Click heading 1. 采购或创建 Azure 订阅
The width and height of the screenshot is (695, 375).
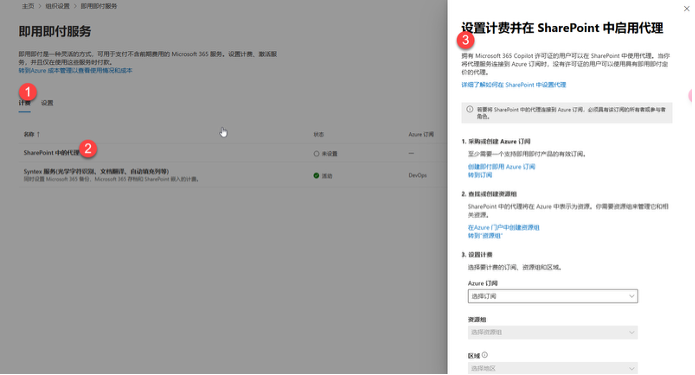pos(496,141)
